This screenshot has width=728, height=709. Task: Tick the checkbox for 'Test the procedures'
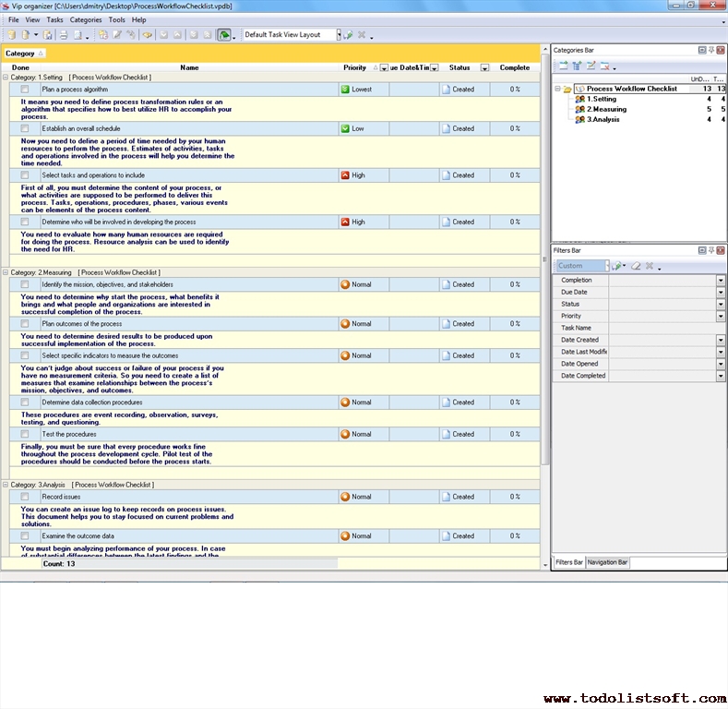pos(25,434)
